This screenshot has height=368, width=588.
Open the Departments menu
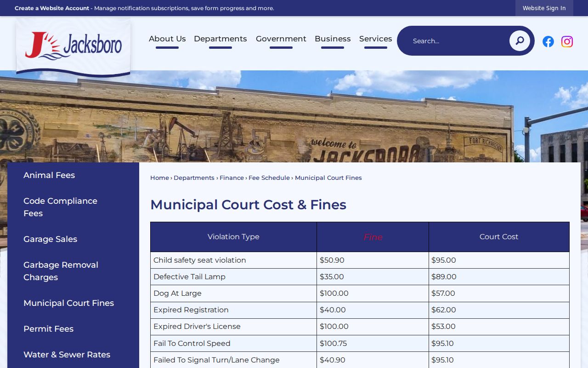coord(220,39)
